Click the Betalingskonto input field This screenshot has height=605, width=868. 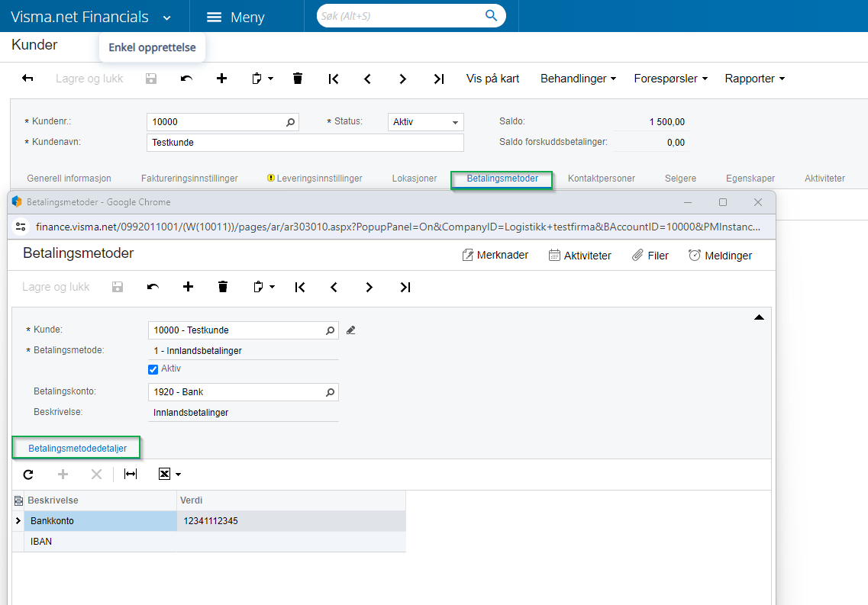[237, 392]
